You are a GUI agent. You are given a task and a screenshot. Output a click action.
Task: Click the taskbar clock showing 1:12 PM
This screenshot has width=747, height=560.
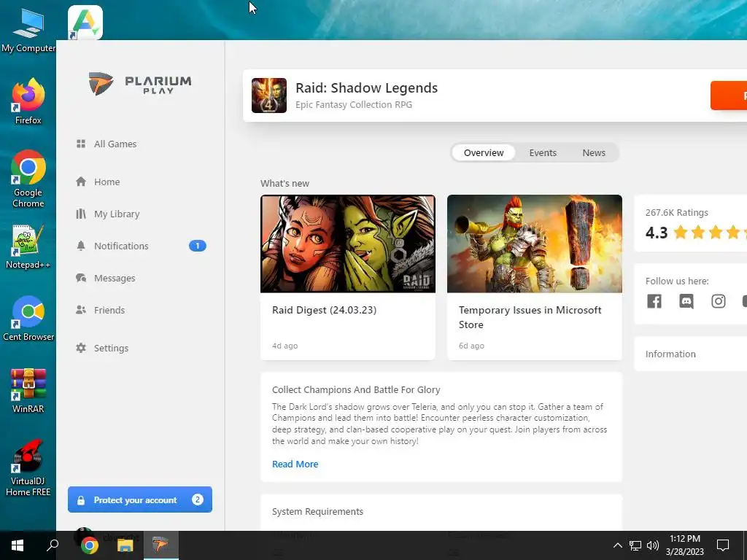(x=684, y=545)
